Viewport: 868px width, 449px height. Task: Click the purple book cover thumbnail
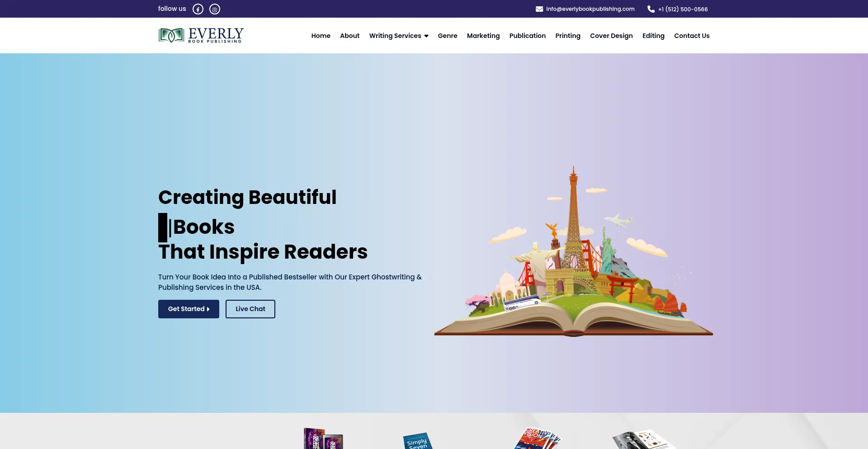pyautogui.click(x=323, y=438)
